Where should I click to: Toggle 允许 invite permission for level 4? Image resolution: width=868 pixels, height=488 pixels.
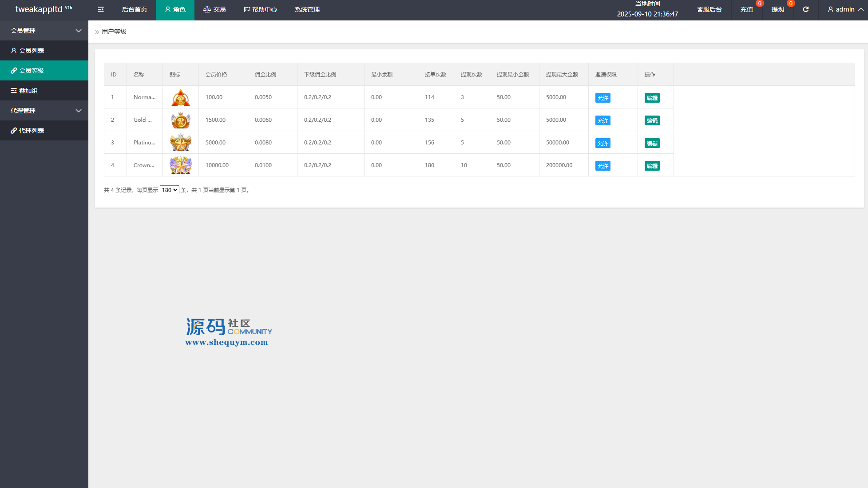point(602,166)
